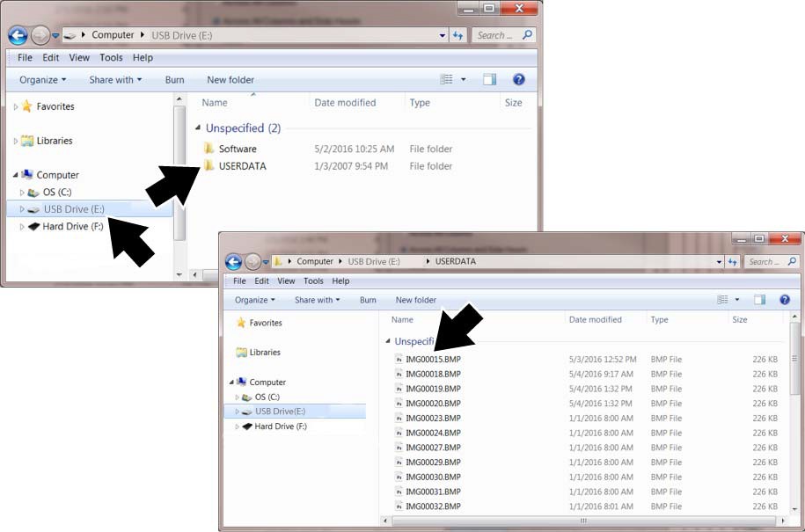The image size is (805, 532).
Task: Open View menu in USERDATA window
Action: click(286, 281)
